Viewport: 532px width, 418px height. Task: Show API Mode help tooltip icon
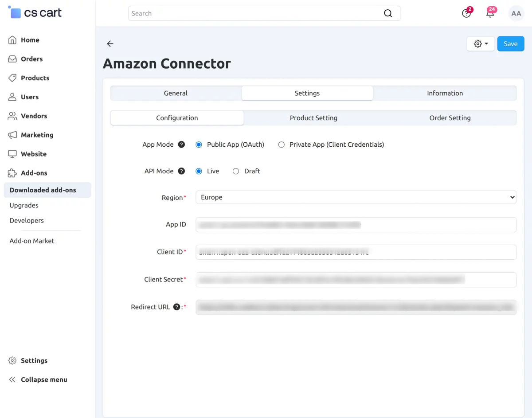coord(181,171)
